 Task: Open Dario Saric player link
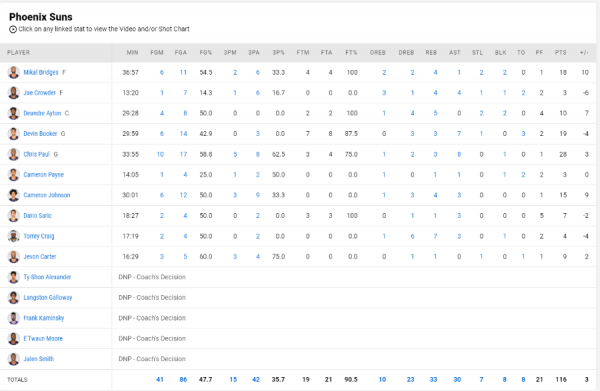[38, 215]
